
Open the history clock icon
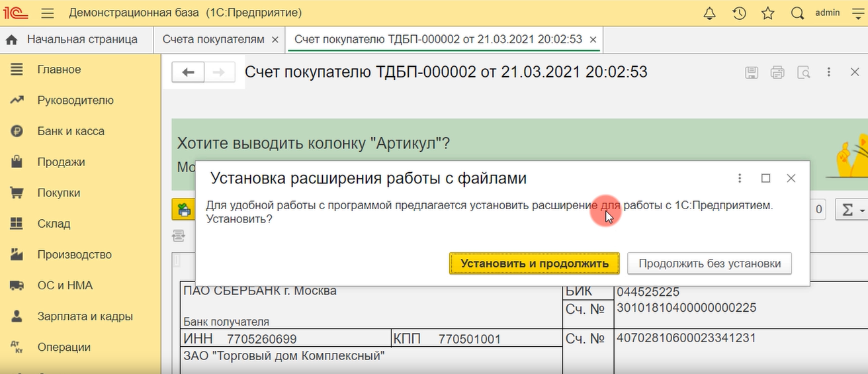tap(740, 13)
